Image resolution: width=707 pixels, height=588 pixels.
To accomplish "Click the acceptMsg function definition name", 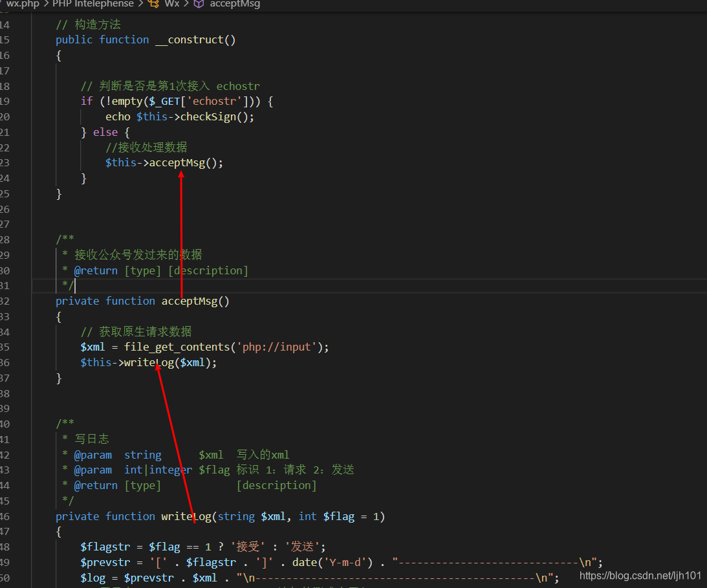I will point(190,301).
